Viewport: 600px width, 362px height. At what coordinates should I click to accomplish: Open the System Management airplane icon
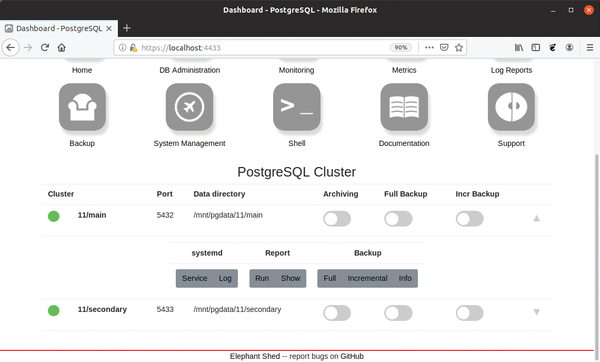(189, 107)
